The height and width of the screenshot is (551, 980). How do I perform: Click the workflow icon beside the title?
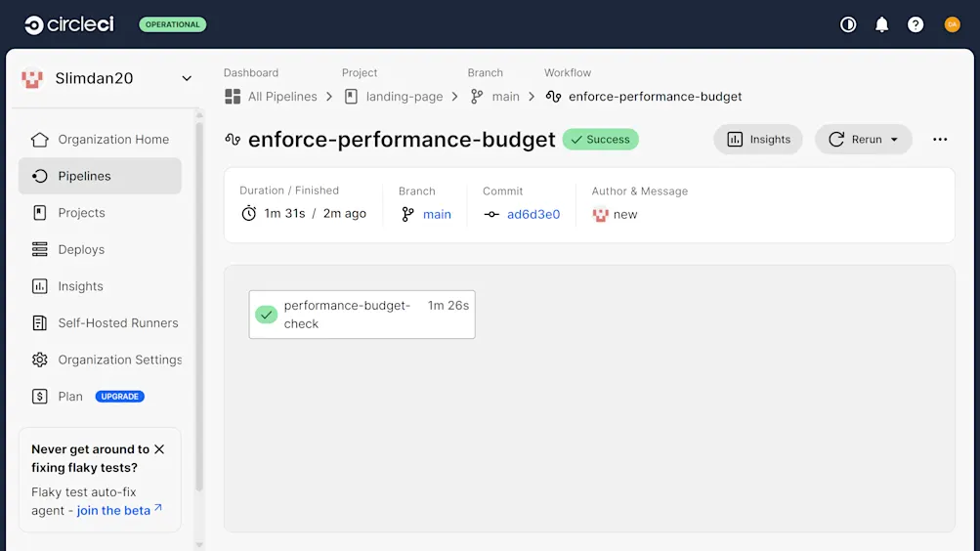click(234, 140)
